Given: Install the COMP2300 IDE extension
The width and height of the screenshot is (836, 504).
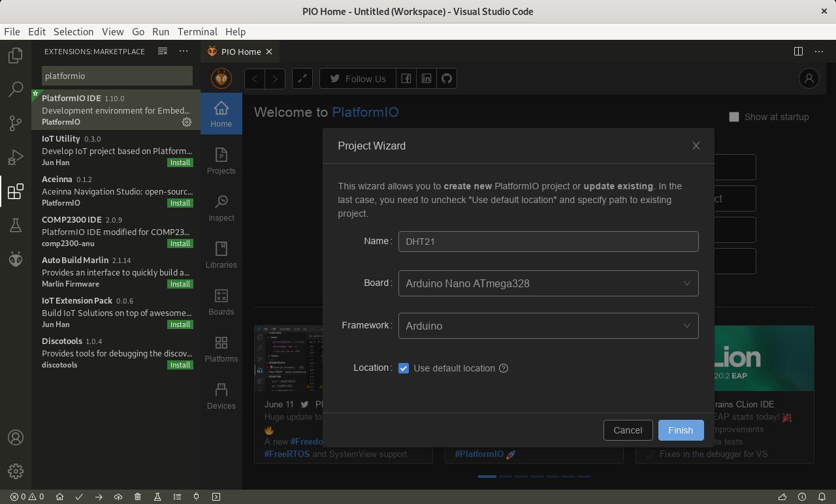Looking at the screenshot, I should [x=180, y=244].
